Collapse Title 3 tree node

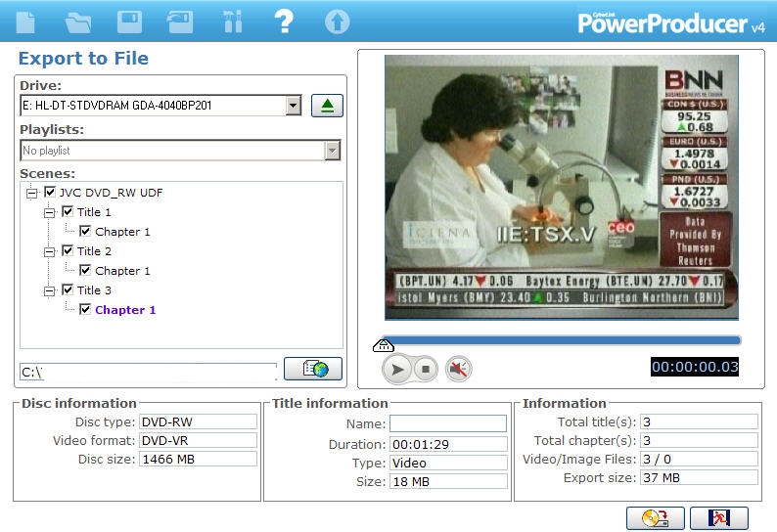click(49, 290)
